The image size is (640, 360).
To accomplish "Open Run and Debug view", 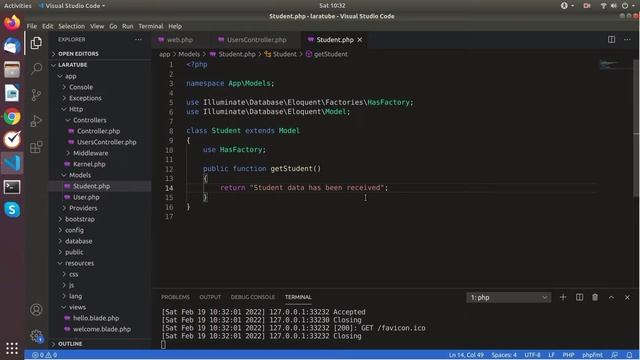I will (36, 121).
